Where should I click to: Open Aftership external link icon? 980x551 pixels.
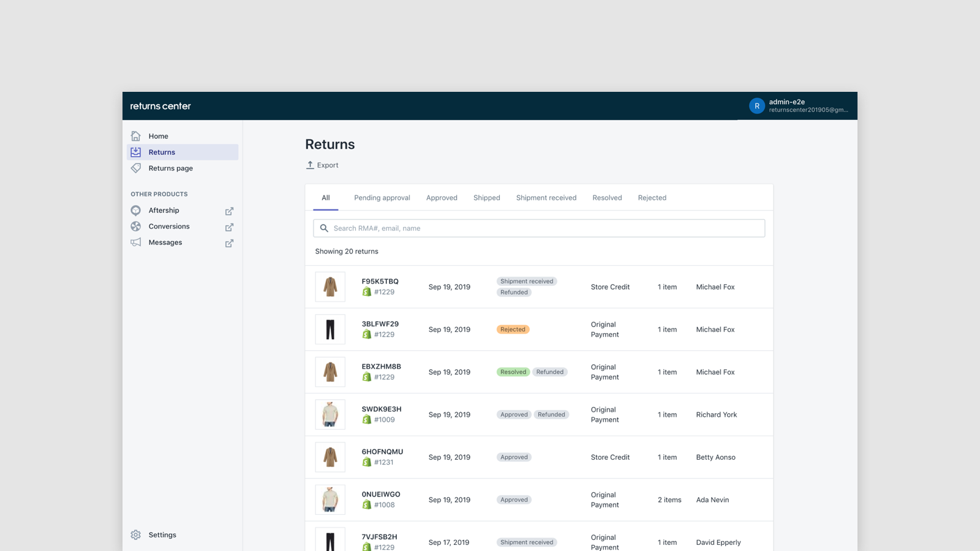[x=229, y=211]
